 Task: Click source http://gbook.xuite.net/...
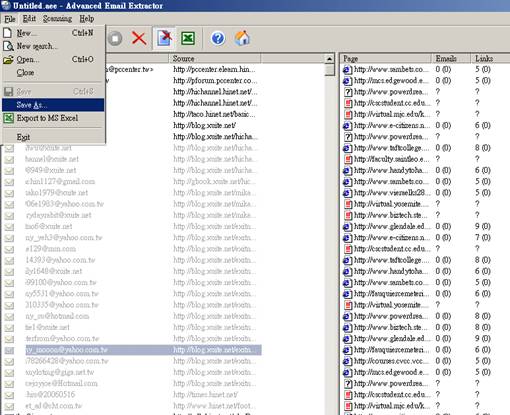(214, 181)
